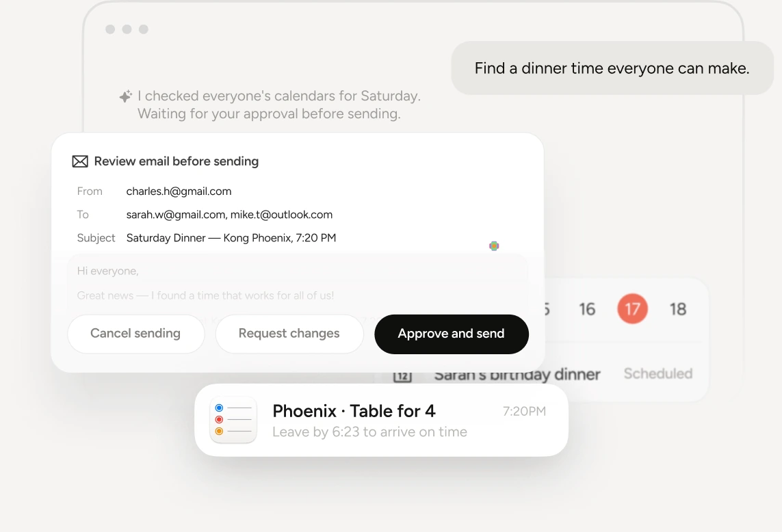Screen dimensions: 782x532
Task: Click the first gray window control dot
Action: (x=110, y=29)
